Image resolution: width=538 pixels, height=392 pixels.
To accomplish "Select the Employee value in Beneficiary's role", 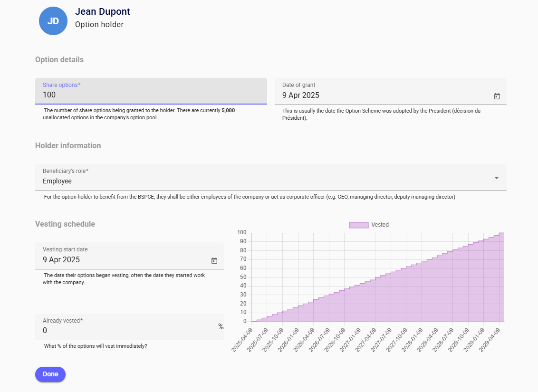I will (58, 181).
